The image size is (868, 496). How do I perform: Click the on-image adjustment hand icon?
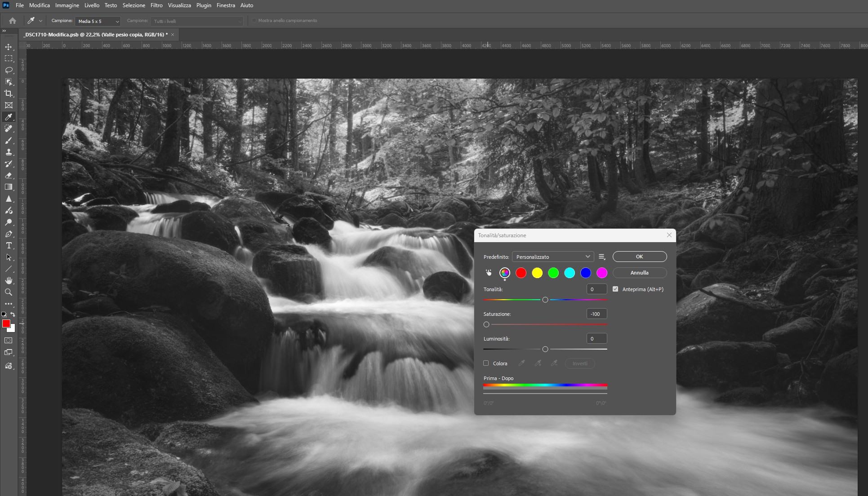coord(489,273)
